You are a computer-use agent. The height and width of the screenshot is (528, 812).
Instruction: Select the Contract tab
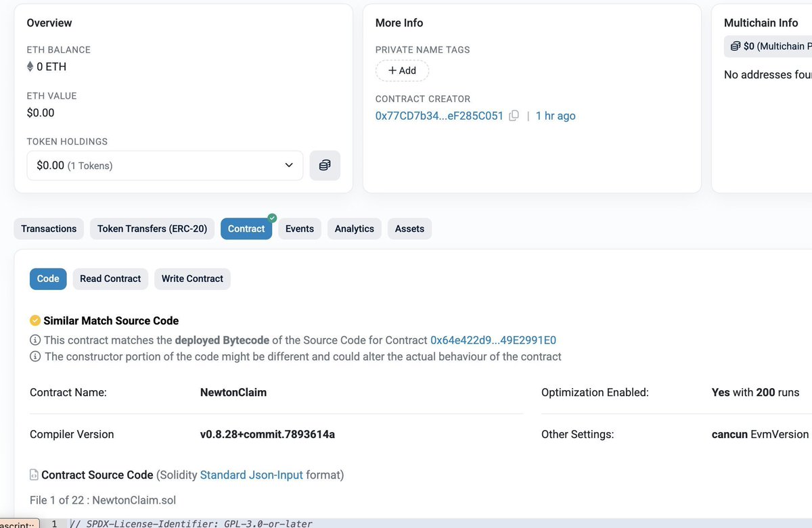click(246, 229)
